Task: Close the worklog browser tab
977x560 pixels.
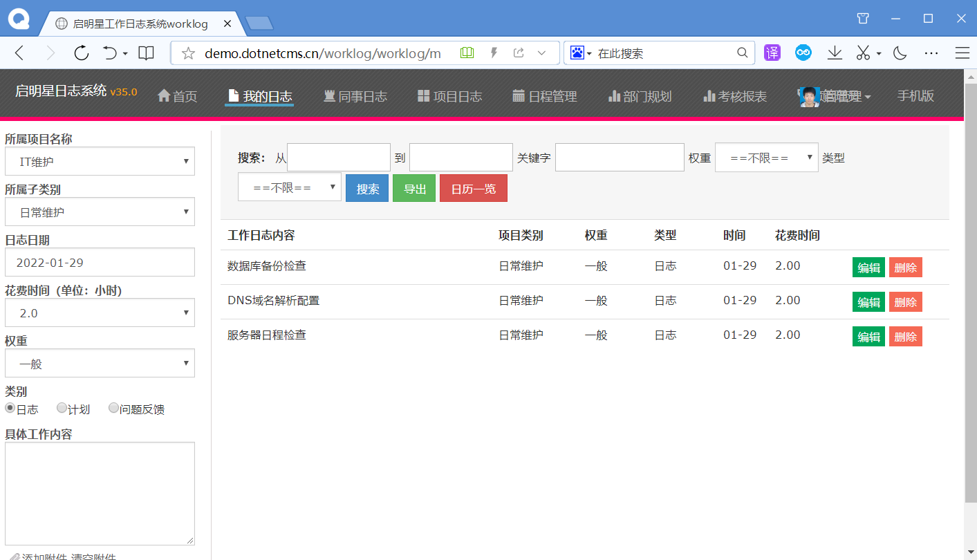Action: [x=226, y=24]
